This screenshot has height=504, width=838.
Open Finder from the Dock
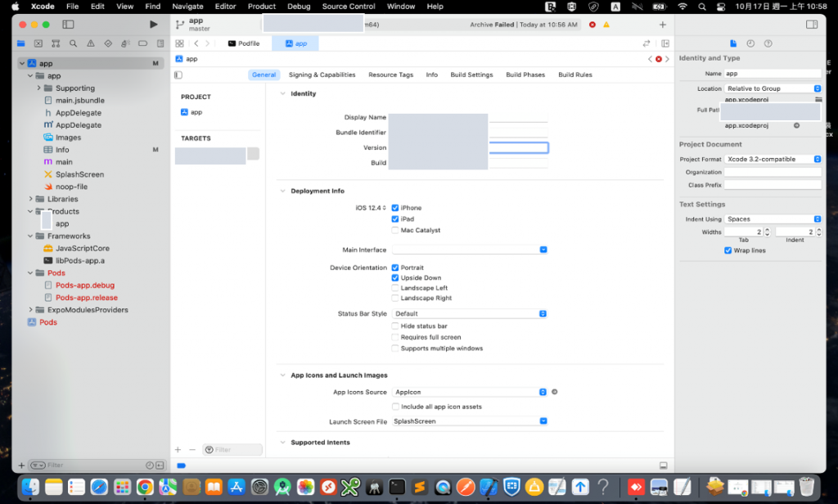click(x=30, y=486)
